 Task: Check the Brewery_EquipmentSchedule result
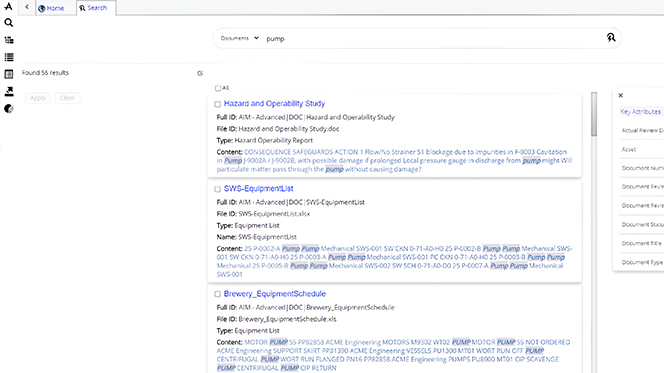click(x=217, y=294)
